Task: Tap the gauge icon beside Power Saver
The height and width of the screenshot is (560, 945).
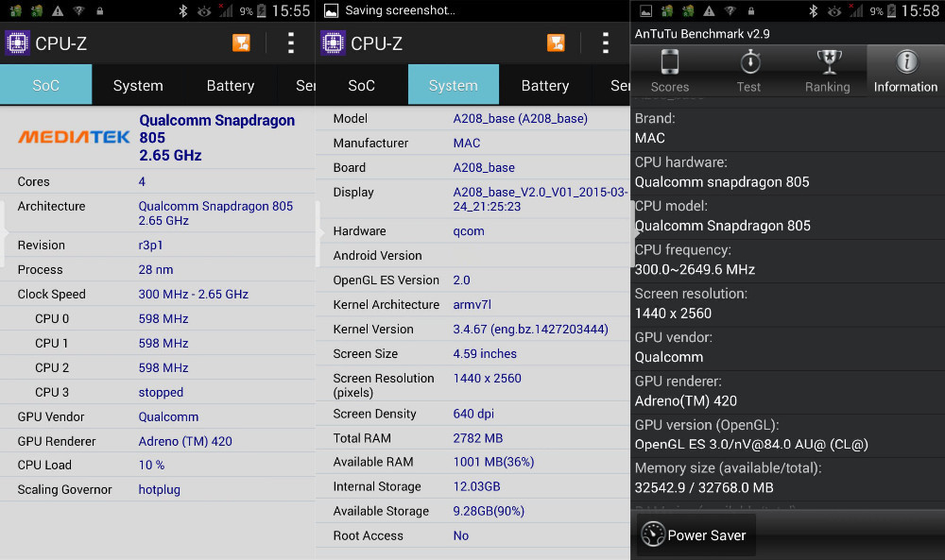Action: tap(652, 535)
